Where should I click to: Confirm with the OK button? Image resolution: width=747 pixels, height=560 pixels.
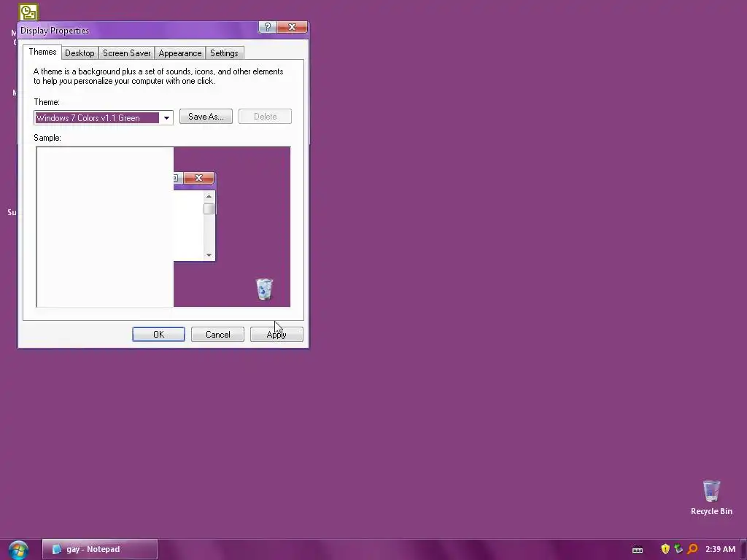(x=158, y=334)
